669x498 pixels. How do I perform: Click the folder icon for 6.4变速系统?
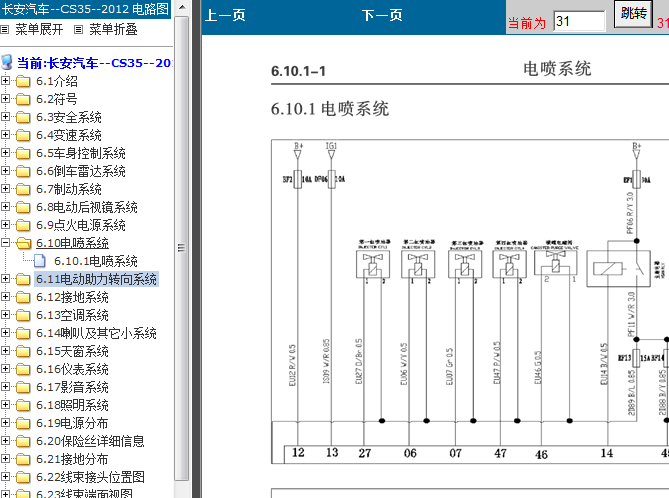(x=23, y=135)
